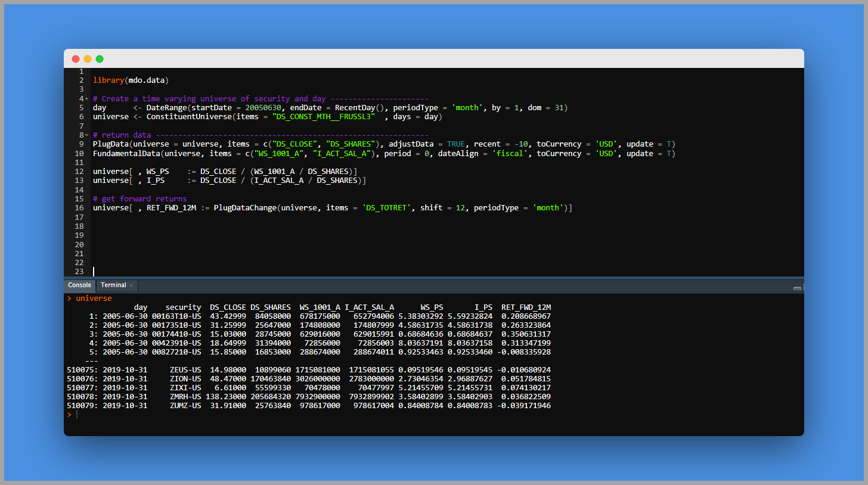Place cursor at the empty console prompt
Viewport: 868px width, 485px height.
(x=77, y=415)
